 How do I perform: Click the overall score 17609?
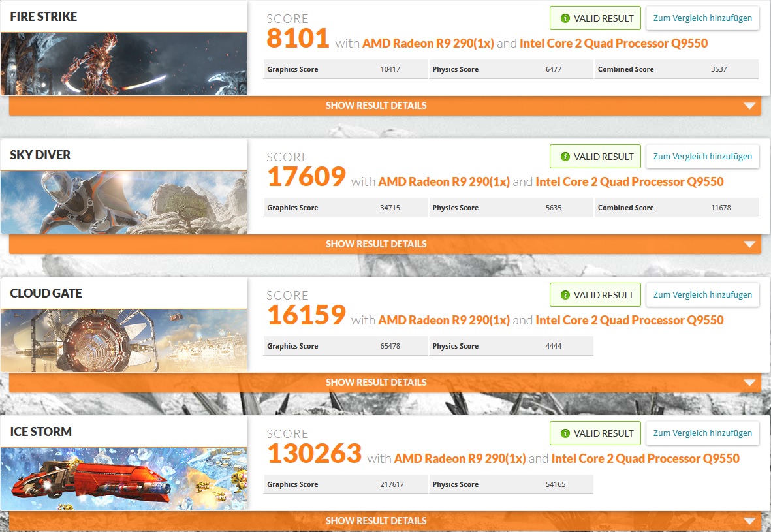306,177
